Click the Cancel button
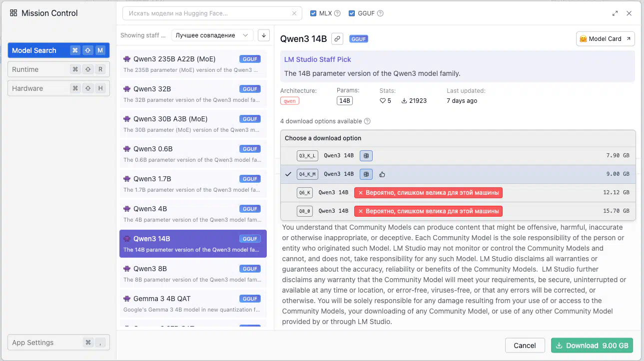Screen dimensions: 644x361 [x=525, y=346]
